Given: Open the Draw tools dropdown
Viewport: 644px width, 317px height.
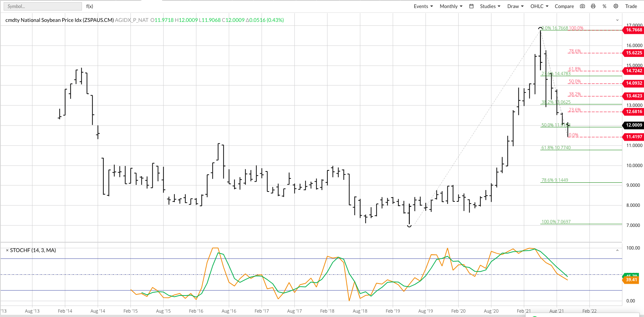Looking at the screenshot, I should 515,6.
